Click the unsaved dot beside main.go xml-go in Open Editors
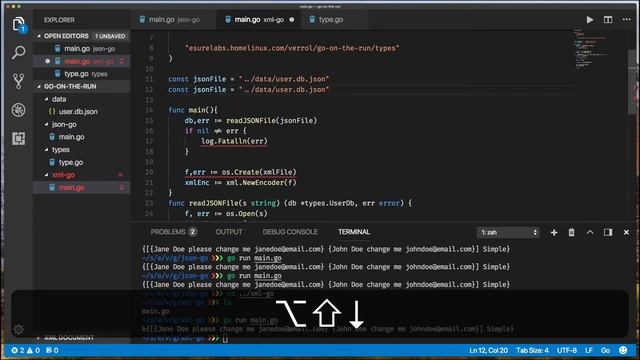The width and height of the screenshot is (640, 360). point(47,61)
